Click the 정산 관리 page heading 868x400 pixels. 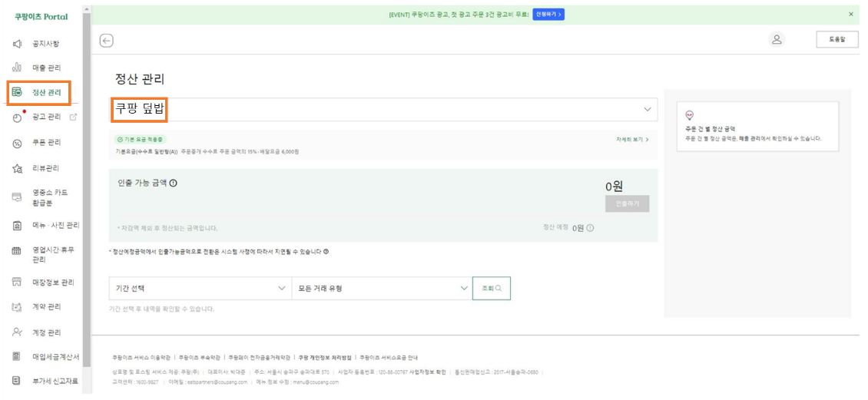pos(140,79)
